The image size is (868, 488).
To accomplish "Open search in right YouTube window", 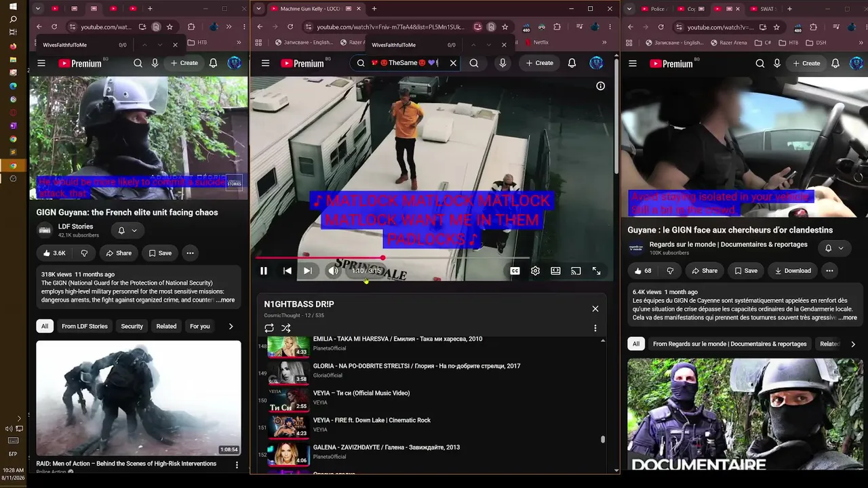I will tap(760, 63).
